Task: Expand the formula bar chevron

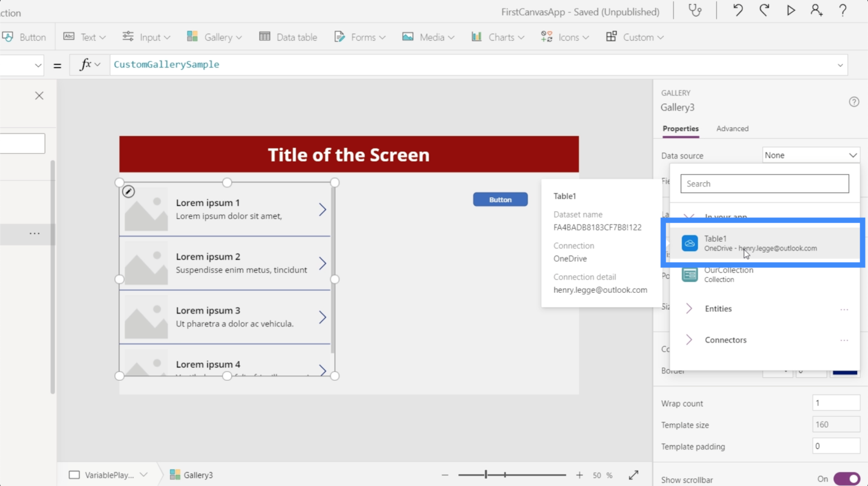Action: click(840, 65)
